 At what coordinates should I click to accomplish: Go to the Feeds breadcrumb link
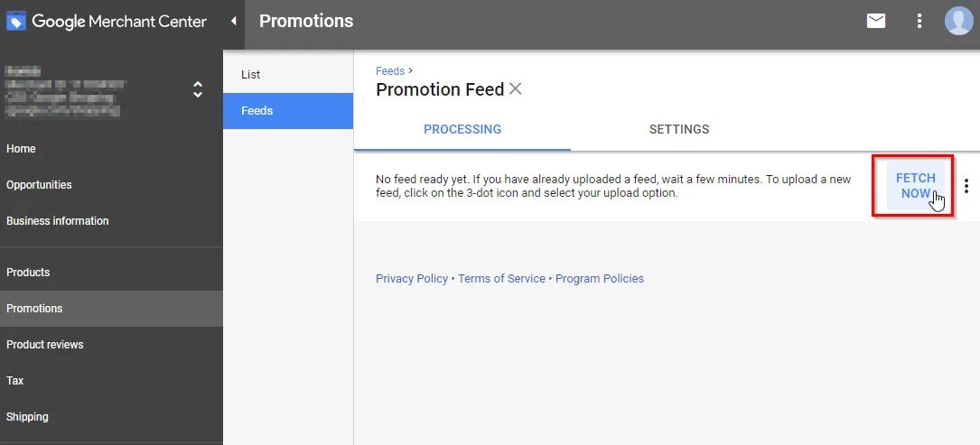tap(390, 70)
